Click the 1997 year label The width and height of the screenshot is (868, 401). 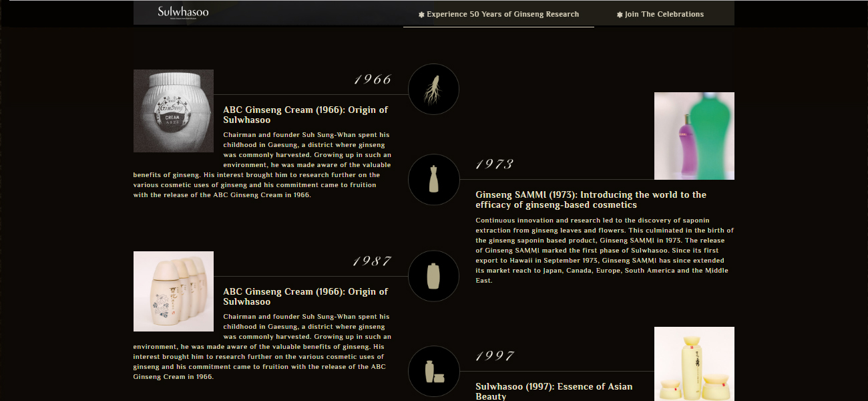pyautogui.click(x=495, y=356)
